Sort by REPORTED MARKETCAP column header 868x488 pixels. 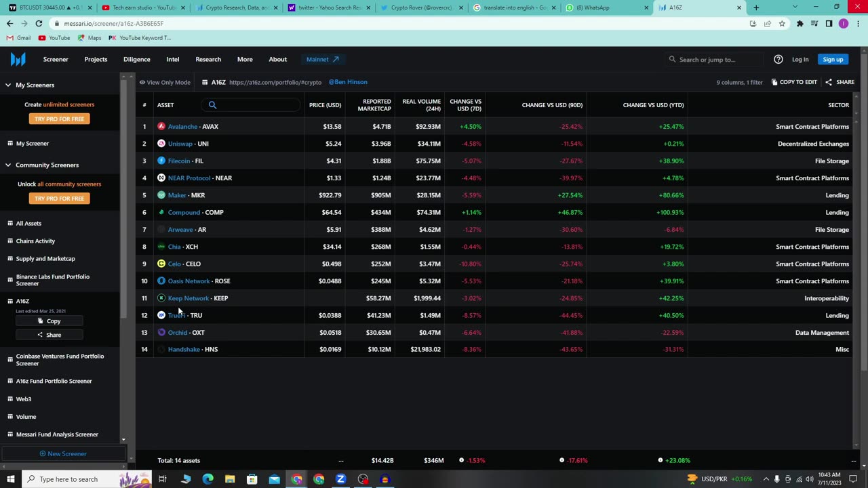point(374,105)
